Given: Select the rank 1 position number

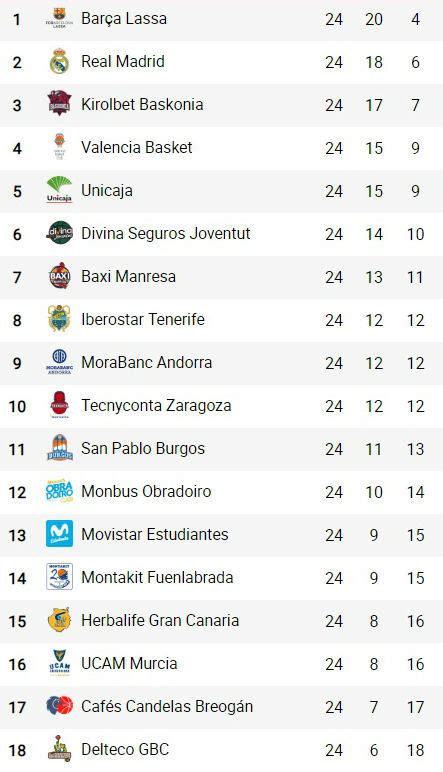Looking at the screenshot, I should coord(17,19).
